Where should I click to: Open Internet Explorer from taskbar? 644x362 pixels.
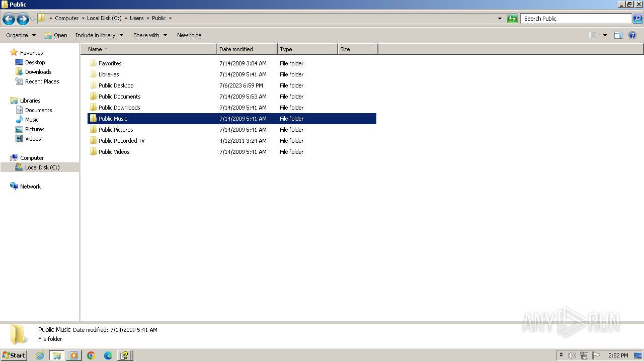(x=40, y=355)
